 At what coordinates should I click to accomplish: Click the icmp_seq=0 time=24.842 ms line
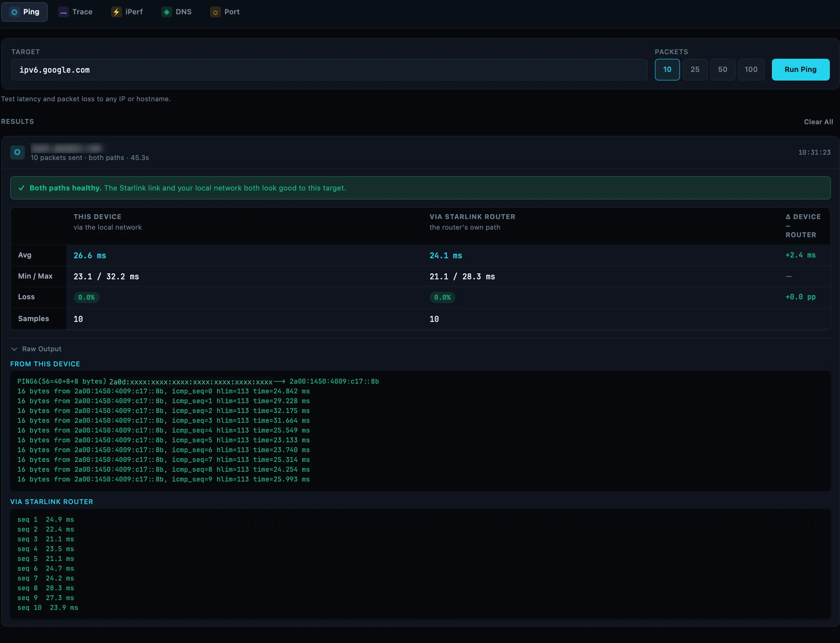(163, 391)
